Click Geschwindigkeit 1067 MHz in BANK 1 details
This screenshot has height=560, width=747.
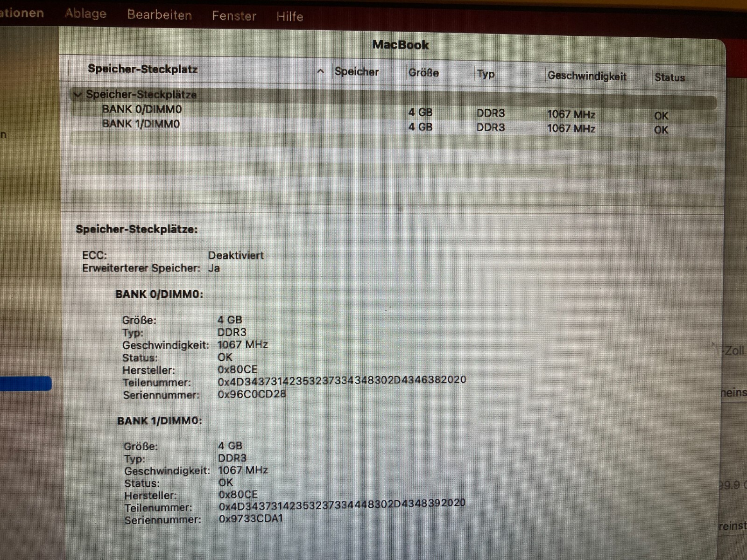(243, 470)
